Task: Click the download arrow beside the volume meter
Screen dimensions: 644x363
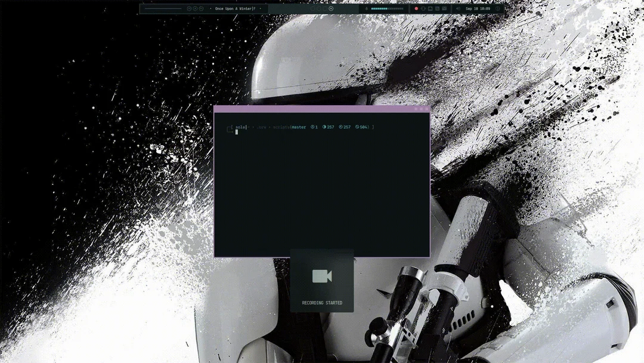Action: (366, 9)
